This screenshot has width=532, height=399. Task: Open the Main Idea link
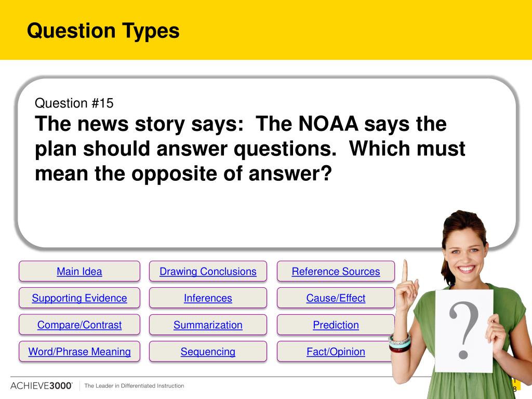[79, 271]
